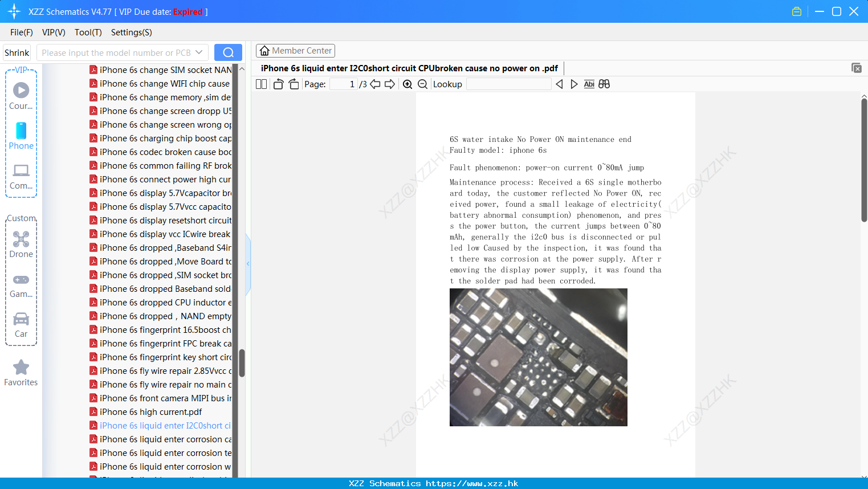Screen dimensions: 868x489
Task: Click the motherboard photo in the PDF
Action: (539, 357)
